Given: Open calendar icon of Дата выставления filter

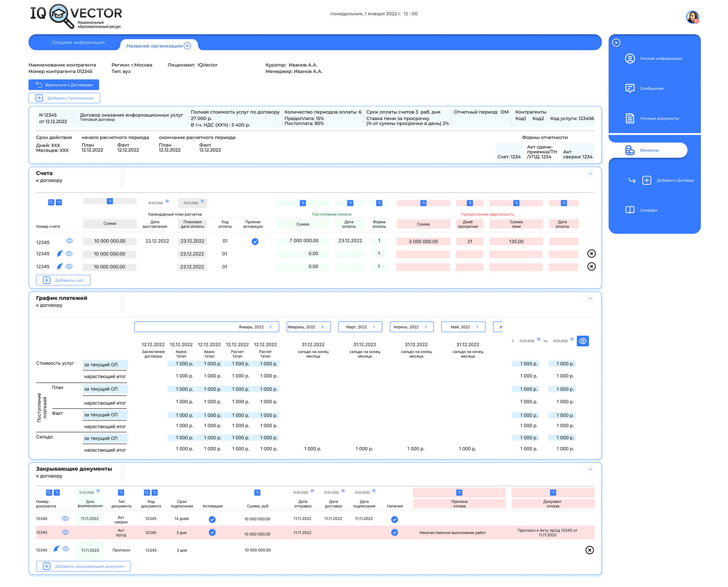Looking at the screenshot, I should [167, 201].
